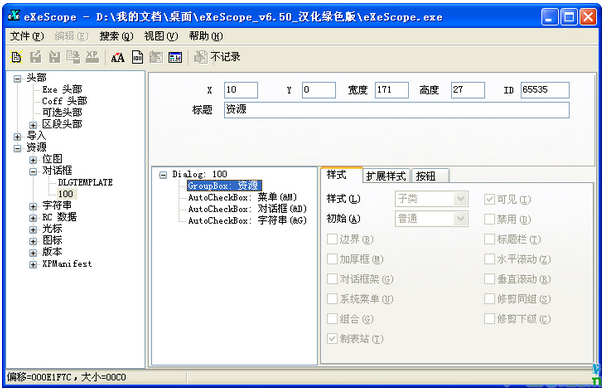606x390 pixels.
Task: Toggle the 修剪下级(C) checkbox
Action: [489, 319]
